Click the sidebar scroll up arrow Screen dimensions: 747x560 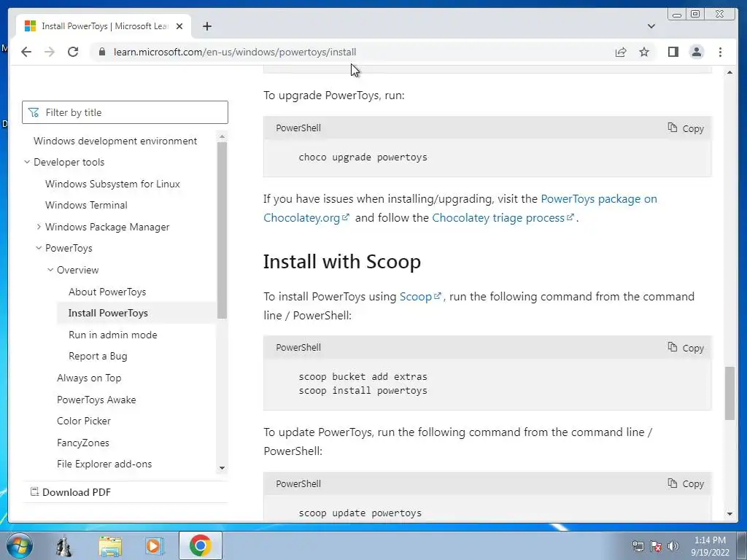pyautogui.click(x=222, y=136)
